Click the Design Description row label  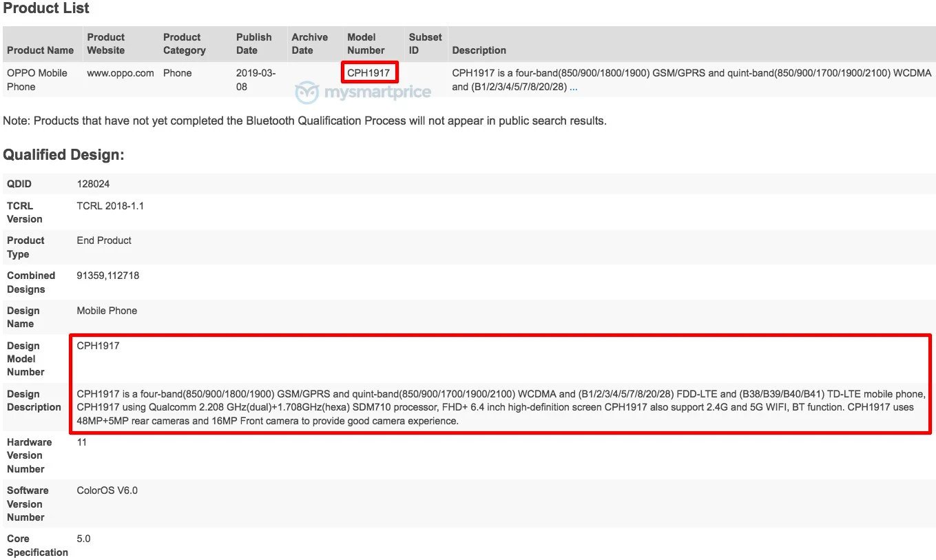pos(34,400)
